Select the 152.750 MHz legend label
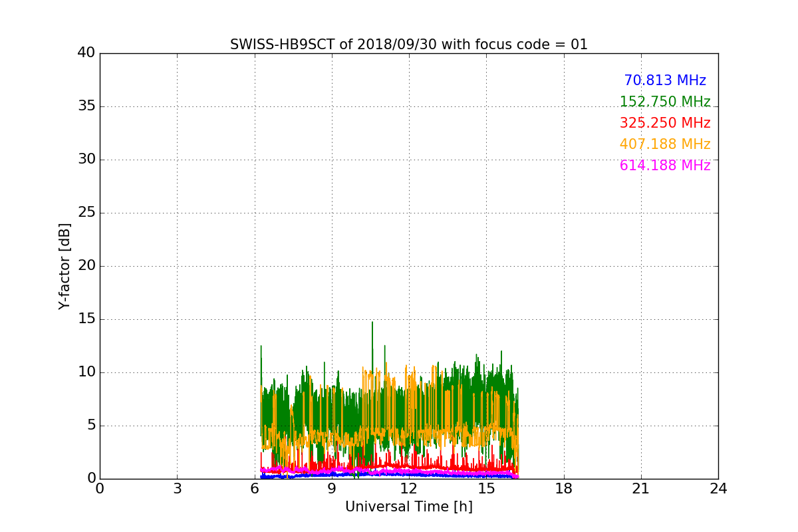 (665, 102)
